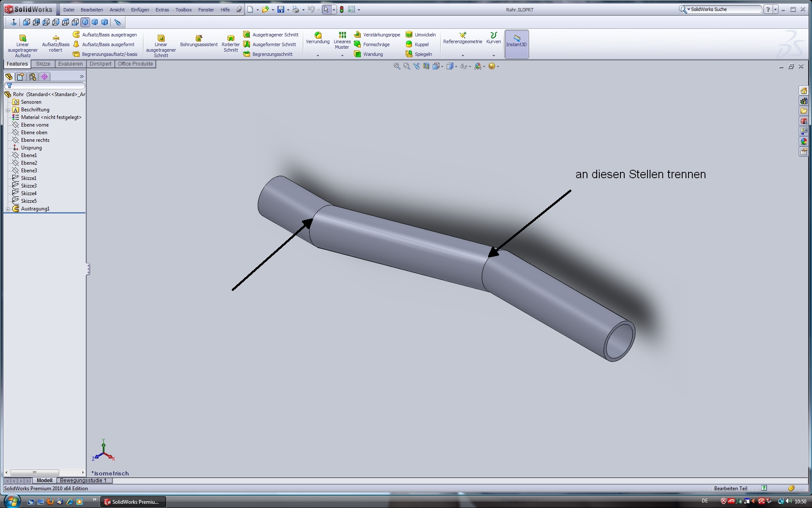The image size is (812, 508).
Task: Select Begrenzungsaufsatz/-basis tool
Action: point(105,54)
